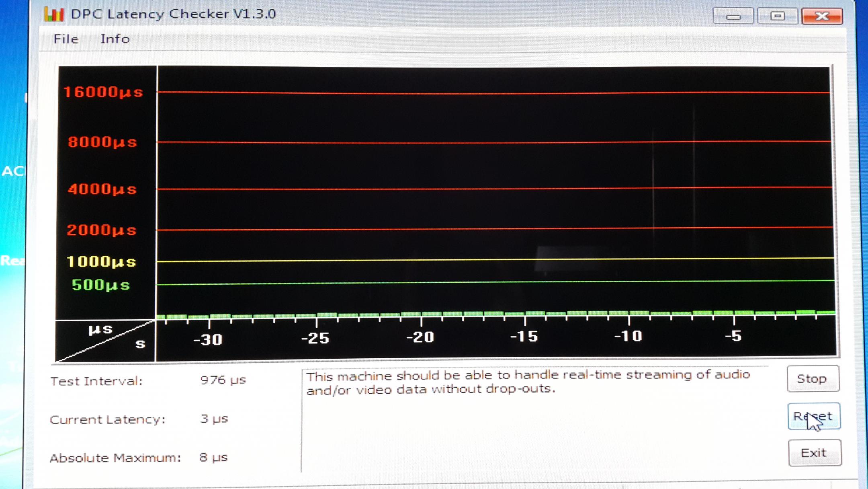Image resolution: width=868 pixels, height=489 pixels.
Task: Click the -30 time axis marker
Action: 208,339
